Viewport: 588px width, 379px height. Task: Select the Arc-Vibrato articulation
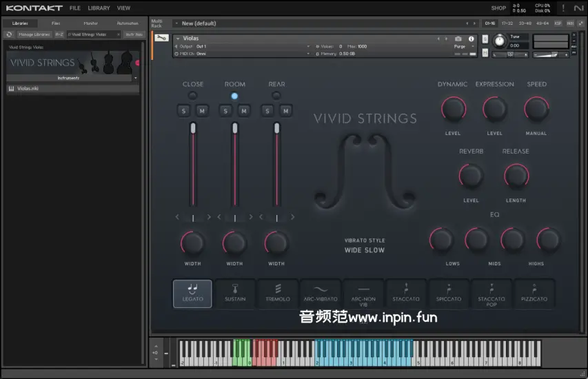pos(321,293)
